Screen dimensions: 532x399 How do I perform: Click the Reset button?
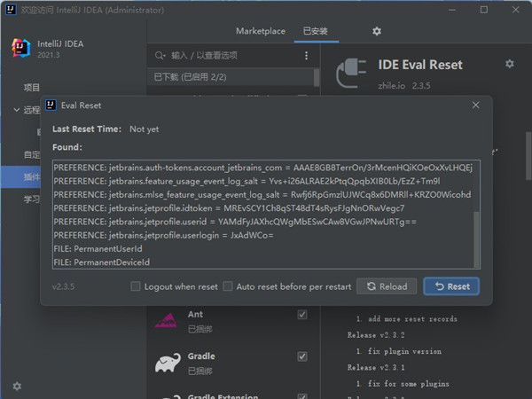click(451, 286)
